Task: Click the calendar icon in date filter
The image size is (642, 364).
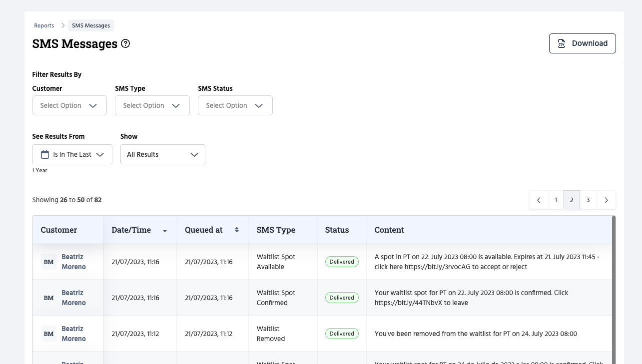Action: pyautogui.click(x=45, y=154)
